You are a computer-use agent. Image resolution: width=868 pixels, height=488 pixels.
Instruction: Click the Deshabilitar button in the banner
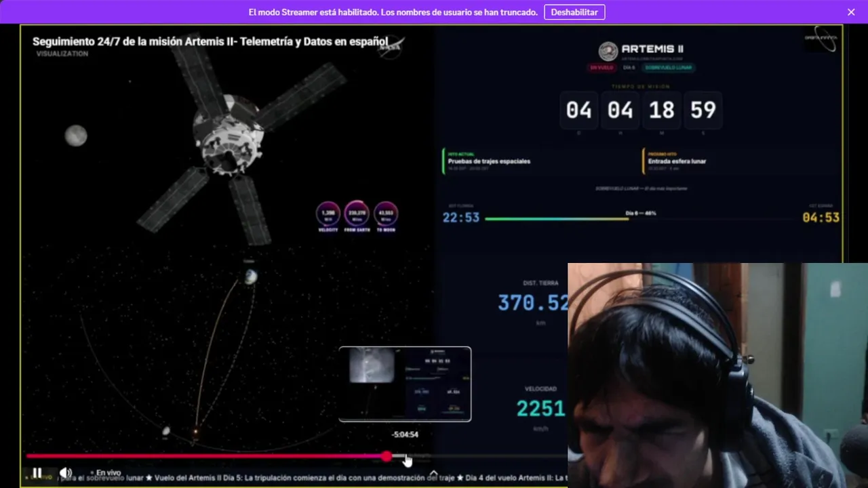pyautogui.click(x=574, y=12)
